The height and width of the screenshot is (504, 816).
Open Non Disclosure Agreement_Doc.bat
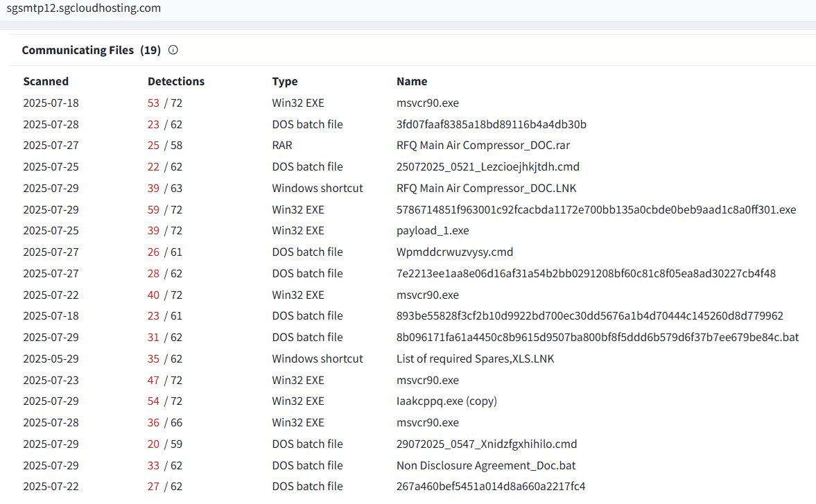pyautogui.click(x=486, y=465)
